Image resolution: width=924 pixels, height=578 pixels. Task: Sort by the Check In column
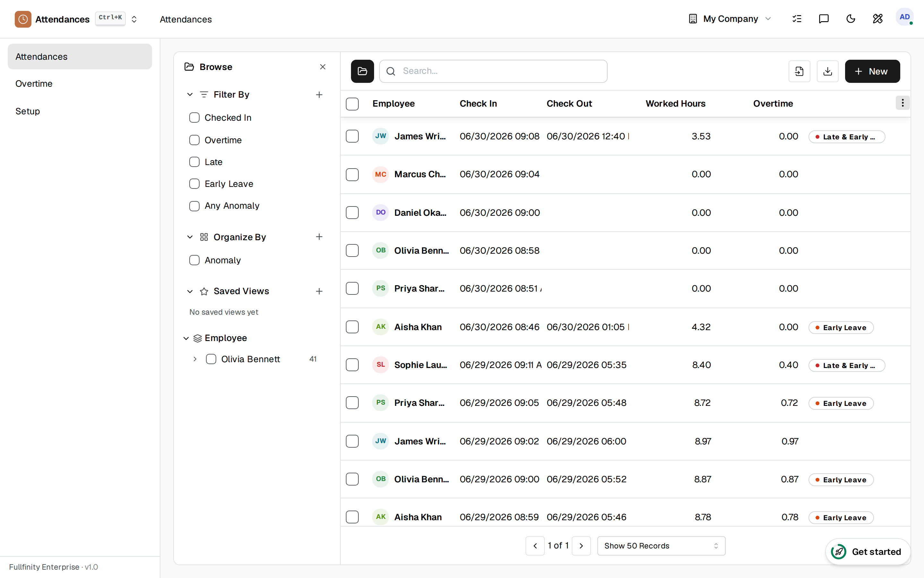click(478, 104)
